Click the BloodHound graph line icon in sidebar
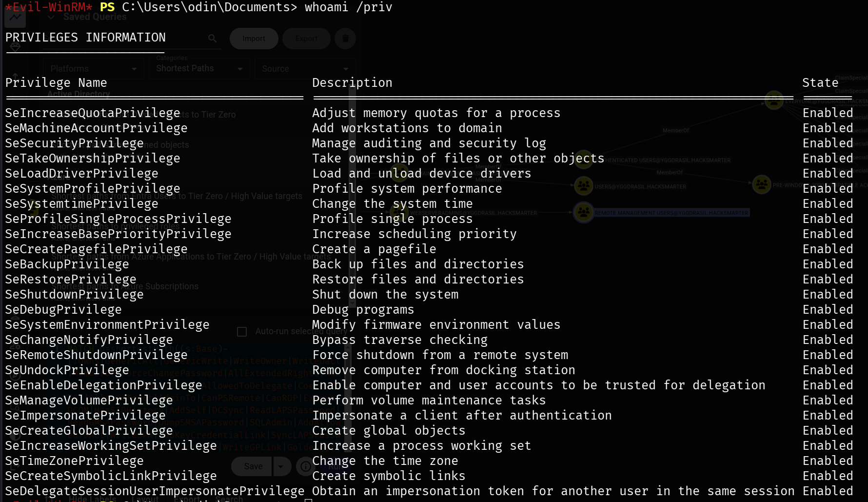Image resolution: width=868 pixels, height=502 pixels. [x=15, y=18]
